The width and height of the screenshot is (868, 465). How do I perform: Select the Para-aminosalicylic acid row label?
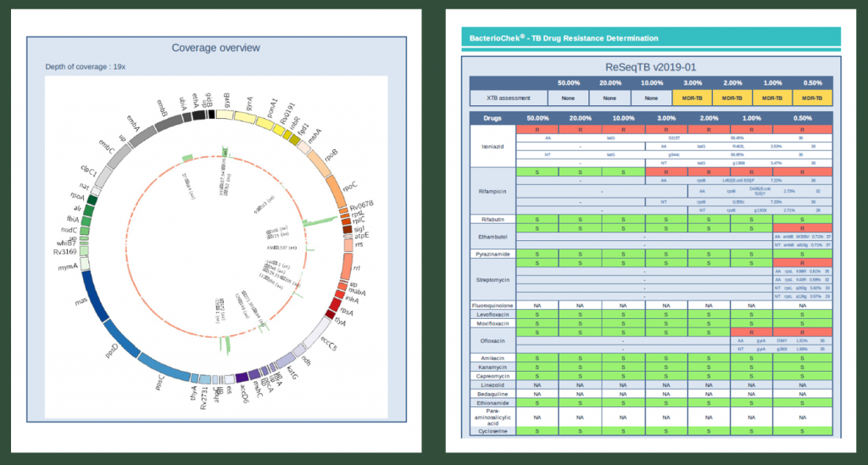click(x=492, y=416)
